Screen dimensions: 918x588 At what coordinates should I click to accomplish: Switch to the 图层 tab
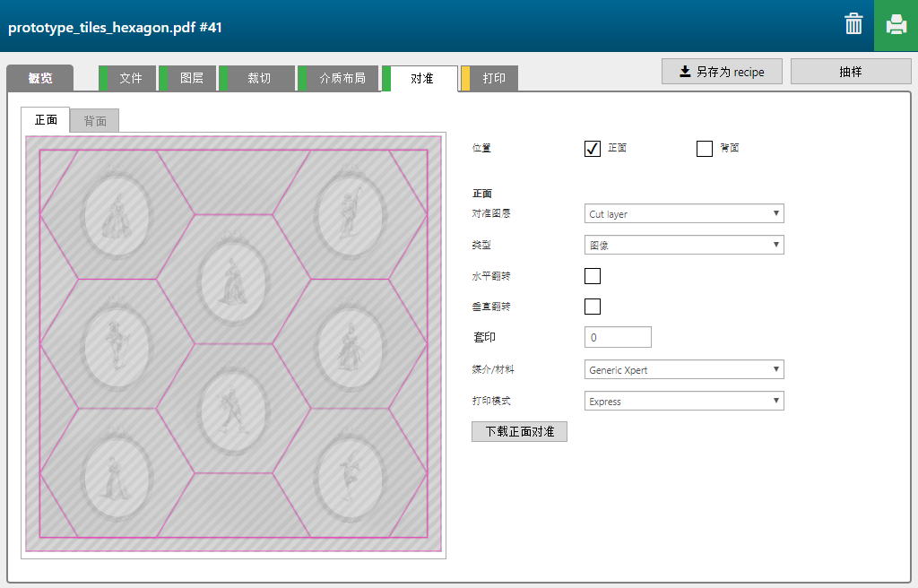tap(188, 78)
